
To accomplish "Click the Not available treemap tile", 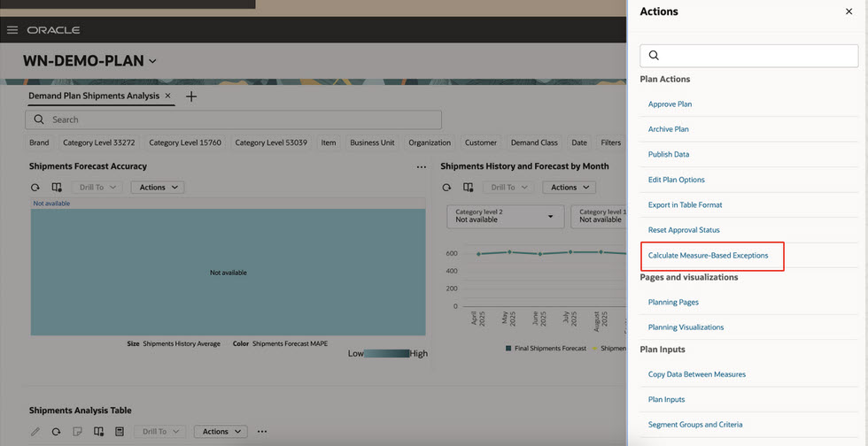I will (x=229, y=273).
